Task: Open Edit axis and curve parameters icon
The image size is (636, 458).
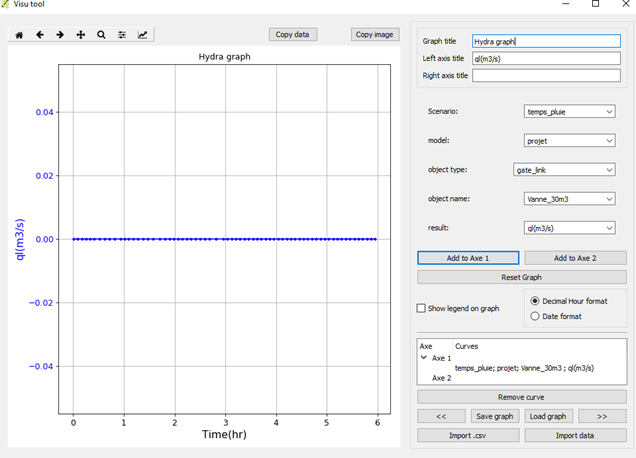Action: [x=142, y=35]
